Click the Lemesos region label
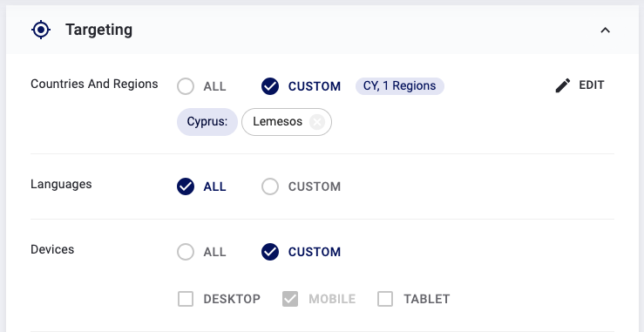Viewport: 644px width, 332px height. pos(278,122)
